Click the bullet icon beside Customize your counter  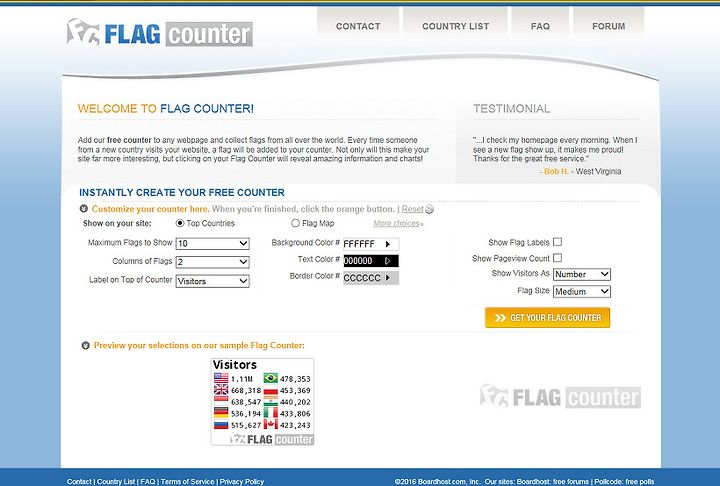tap(84, 209)
